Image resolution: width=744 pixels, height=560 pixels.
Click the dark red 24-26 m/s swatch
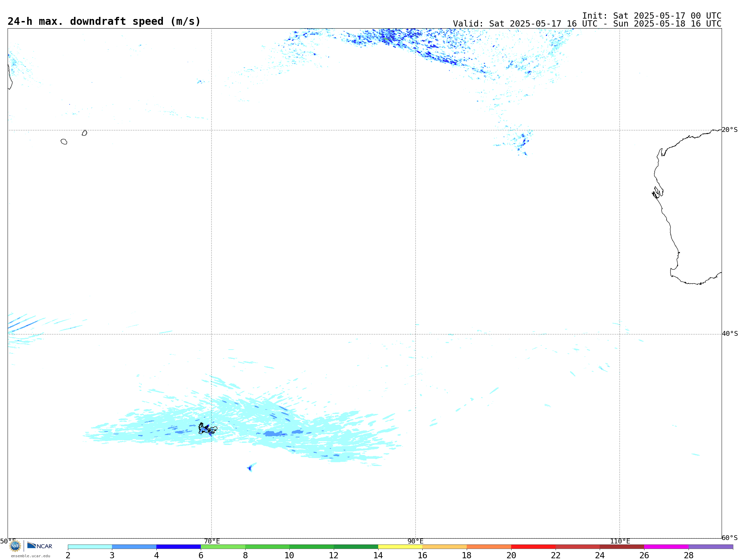pyautogui.click(x=622, y=547)
